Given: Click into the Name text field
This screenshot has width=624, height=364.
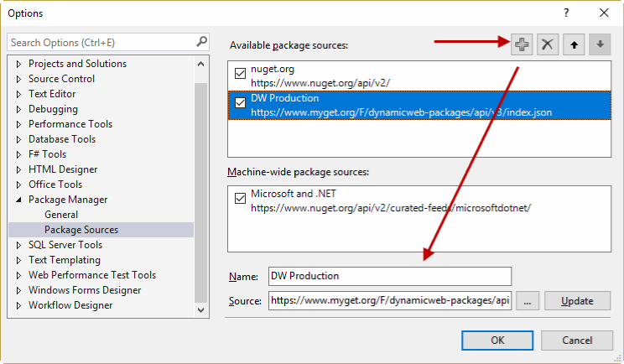Looking at the screenshot, I should (x=389, y=276).
